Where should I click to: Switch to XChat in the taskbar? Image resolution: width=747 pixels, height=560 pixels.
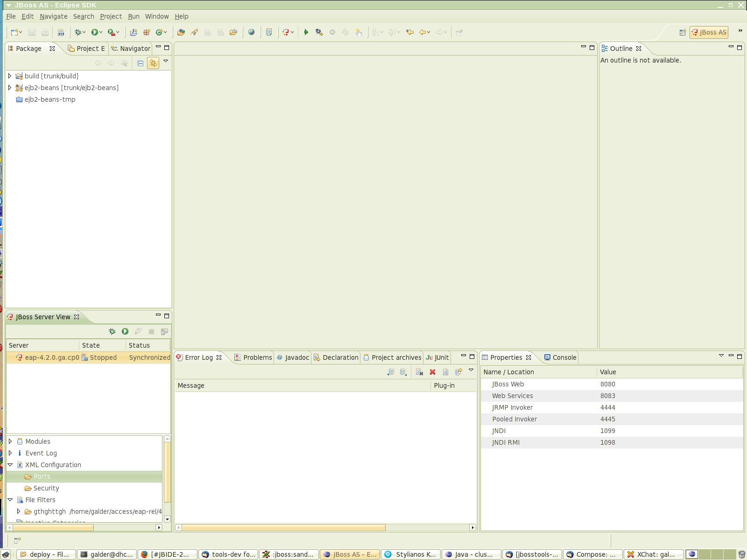(x=654, y=554)
